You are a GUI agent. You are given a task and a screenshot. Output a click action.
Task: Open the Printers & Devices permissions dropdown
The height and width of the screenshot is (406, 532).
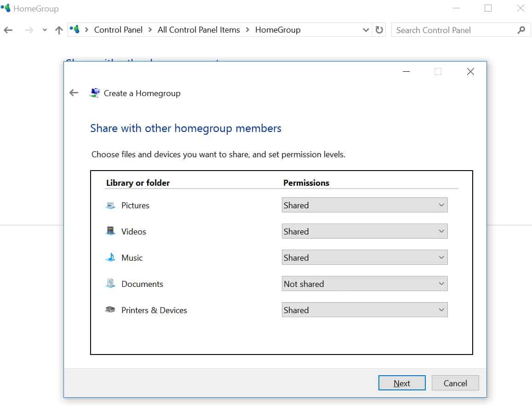click(365, 309)
